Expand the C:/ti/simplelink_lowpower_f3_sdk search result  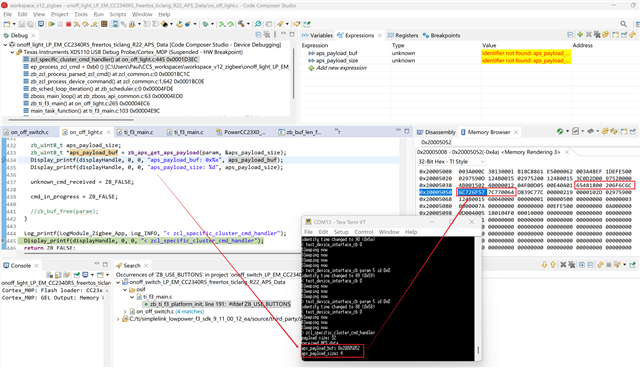pos(119,319)
